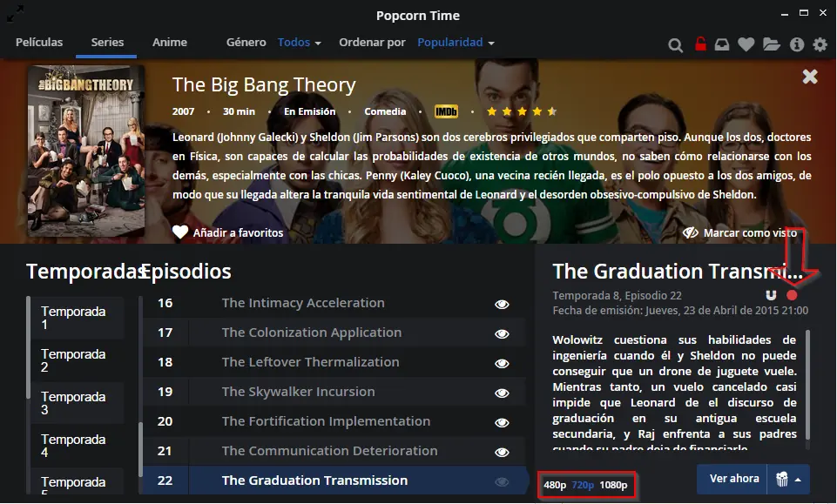Toggle fullscreen with the arrows icon
The height and width of the screenshot is (504, 837).
(15, 13)
